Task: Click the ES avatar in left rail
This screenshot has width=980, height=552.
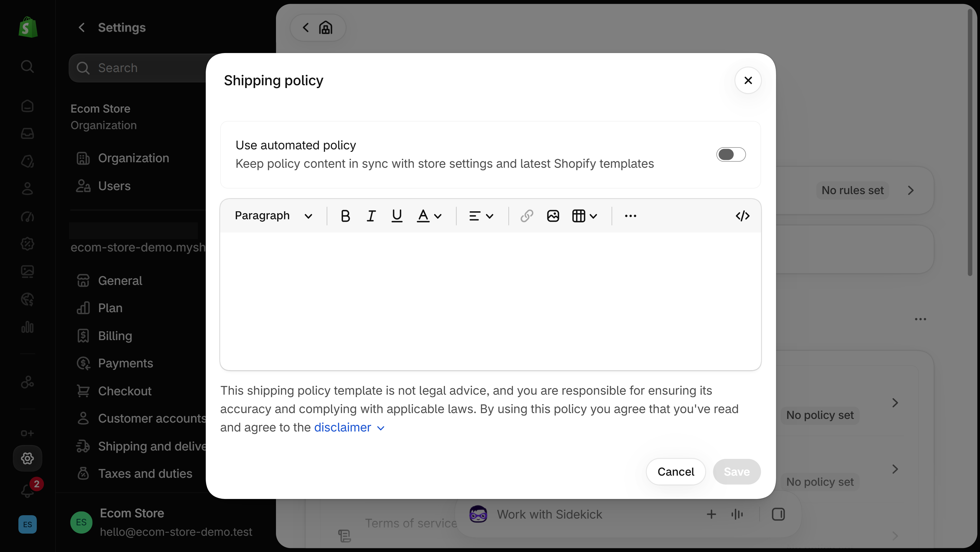Action: click(x=27, y=524)
